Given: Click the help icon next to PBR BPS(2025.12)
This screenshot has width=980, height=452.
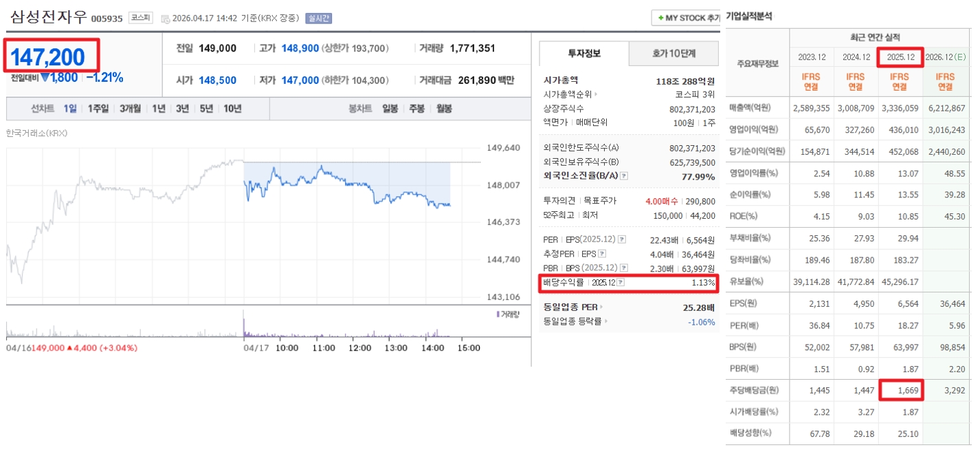Looking at the screenshot, I should [x=621, y=268].
